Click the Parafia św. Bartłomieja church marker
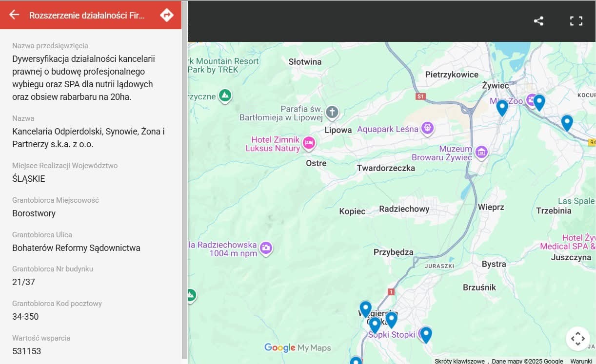The image size is (596, 364). point(332,113)
